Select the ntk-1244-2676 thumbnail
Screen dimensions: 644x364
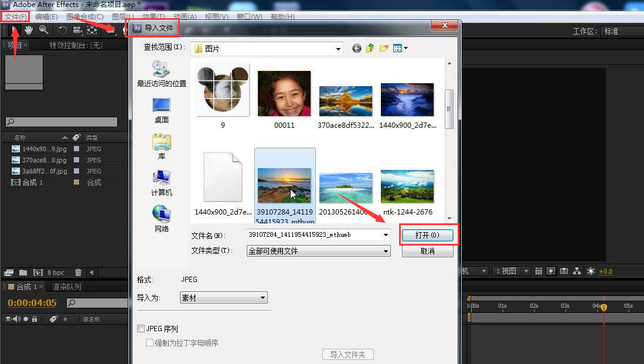click(x=407, y=186)
